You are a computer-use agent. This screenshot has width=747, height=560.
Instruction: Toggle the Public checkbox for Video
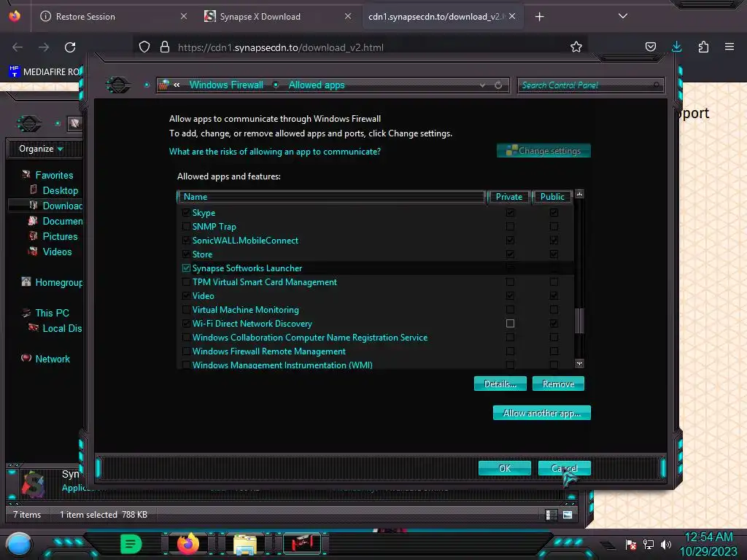[554, 296]
